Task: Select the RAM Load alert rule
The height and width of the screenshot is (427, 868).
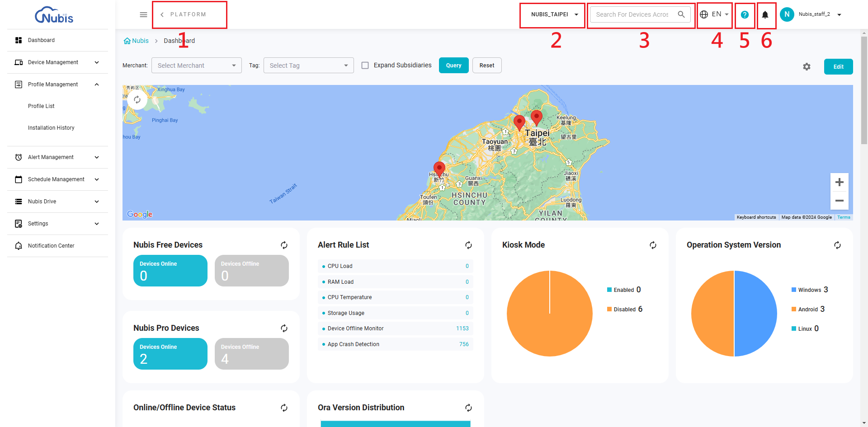Action: (x=396, y=282)
